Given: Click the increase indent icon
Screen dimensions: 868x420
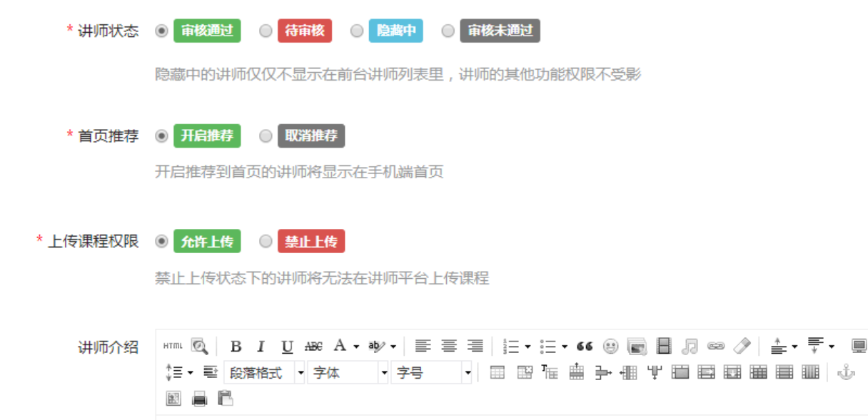Looking at the screenshot, I should (x=210, y=372).
